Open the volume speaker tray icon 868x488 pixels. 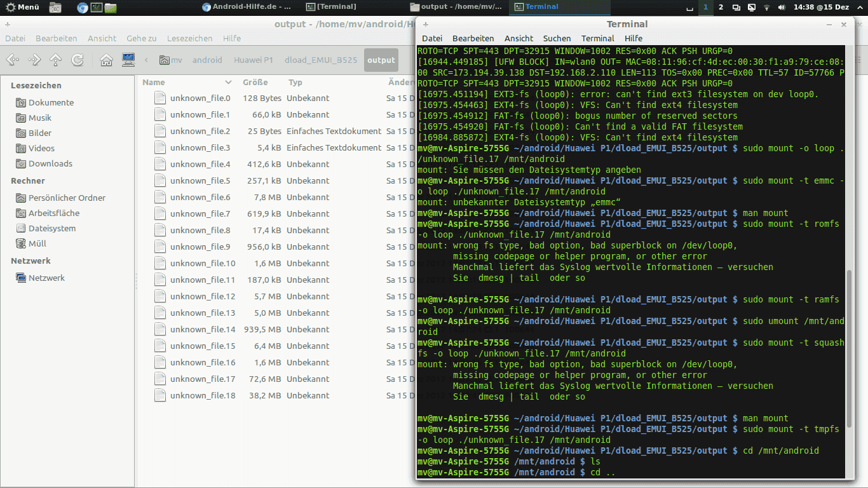[782, 8]
